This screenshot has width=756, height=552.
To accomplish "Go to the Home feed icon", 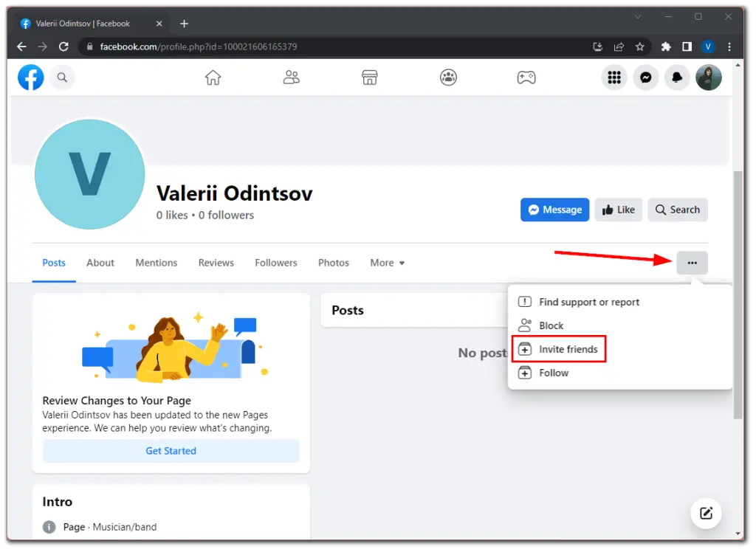I will click(213, 77).
